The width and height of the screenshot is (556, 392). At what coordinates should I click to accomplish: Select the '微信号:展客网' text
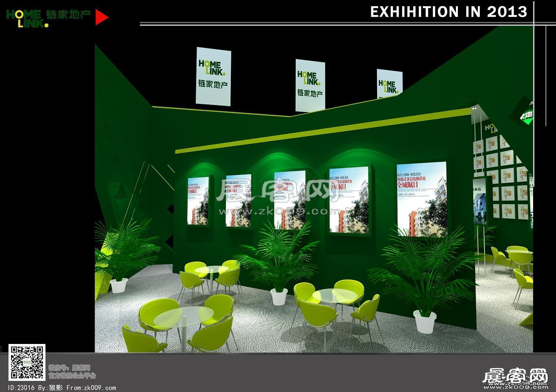point(69,368)
